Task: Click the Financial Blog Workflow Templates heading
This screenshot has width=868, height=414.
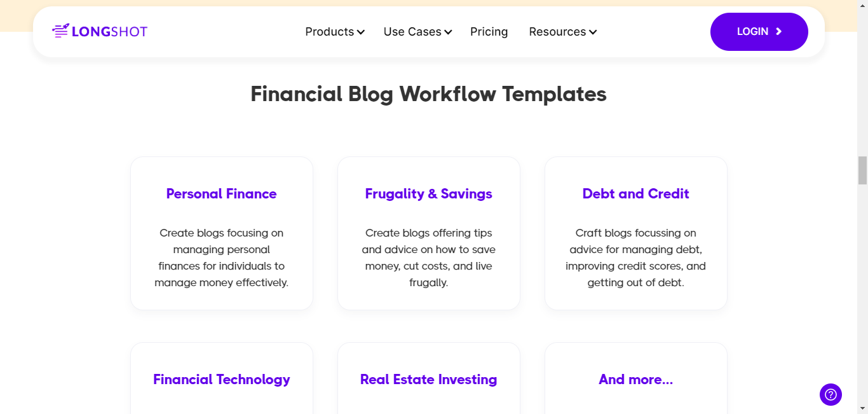Action: pos(429,94)
